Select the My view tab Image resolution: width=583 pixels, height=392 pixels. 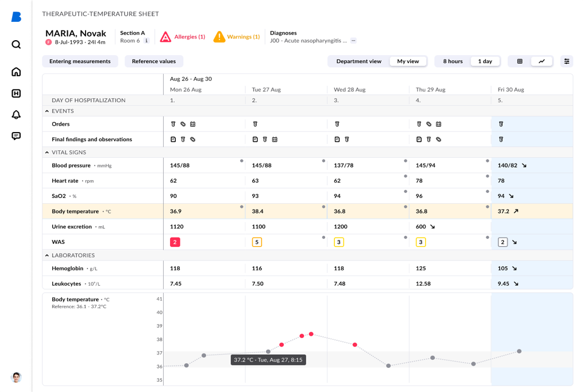(408, 61)
